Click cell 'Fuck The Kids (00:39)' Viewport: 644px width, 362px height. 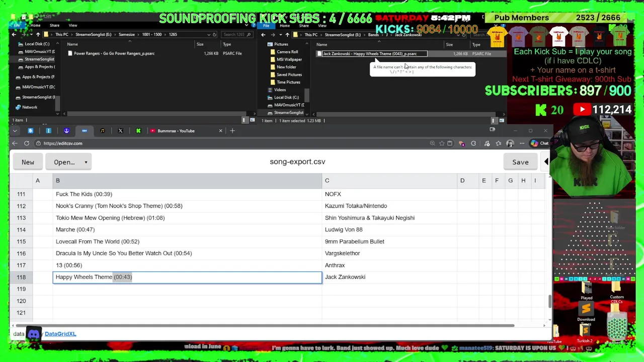[x=187, y=194]
